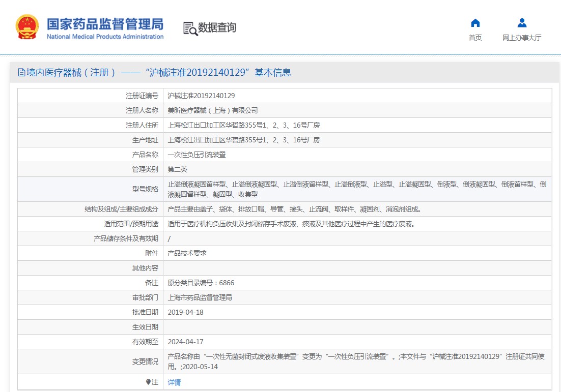Click the 批准日期 row label
The image size is (561, 392).
click(x=145, y=312)
